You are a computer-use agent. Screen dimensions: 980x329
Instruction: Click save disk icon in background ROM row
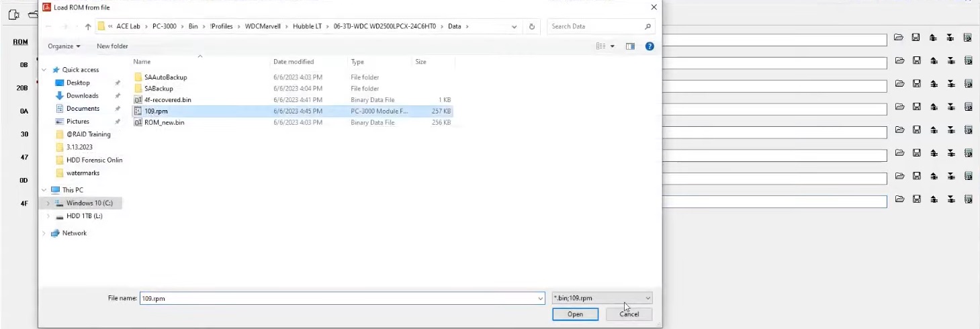tap(916, 38)
